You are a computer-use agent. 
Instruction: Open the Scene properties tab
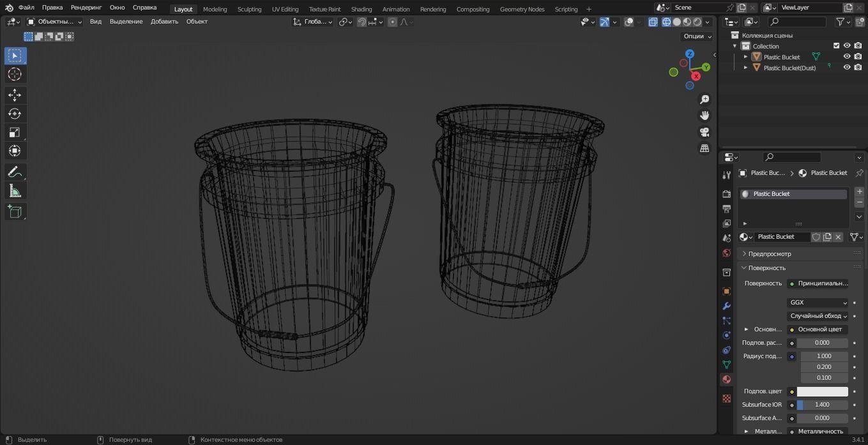(726, 238)
